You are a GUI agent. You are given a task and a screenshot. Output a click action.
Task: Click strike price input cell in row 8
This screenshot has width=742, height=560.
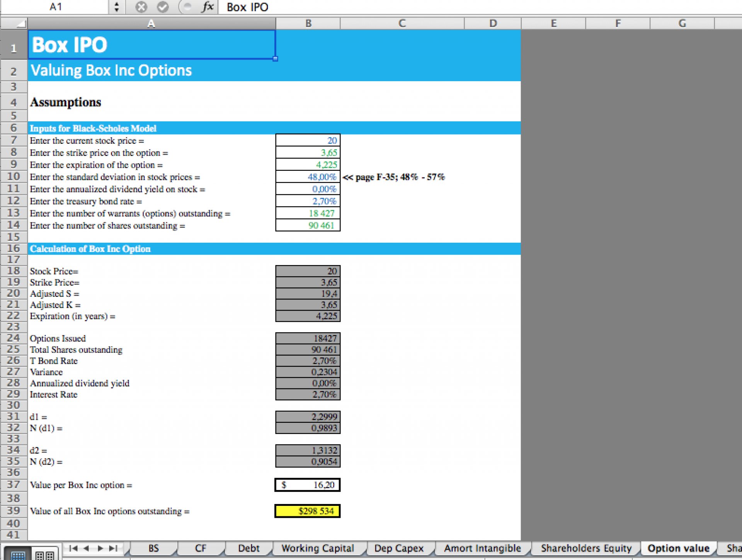(308, 152)
